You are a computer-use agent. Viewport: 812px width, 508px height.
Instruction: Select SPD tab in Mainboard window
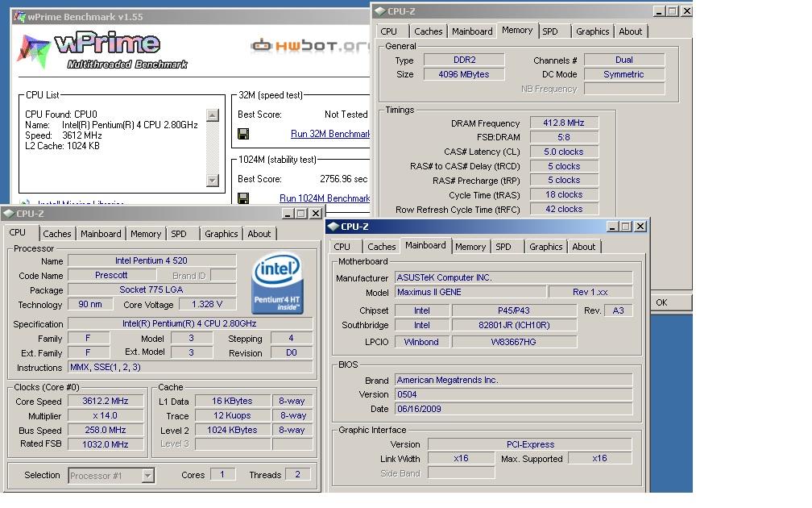pyautogui.click(x=503, y=247)
